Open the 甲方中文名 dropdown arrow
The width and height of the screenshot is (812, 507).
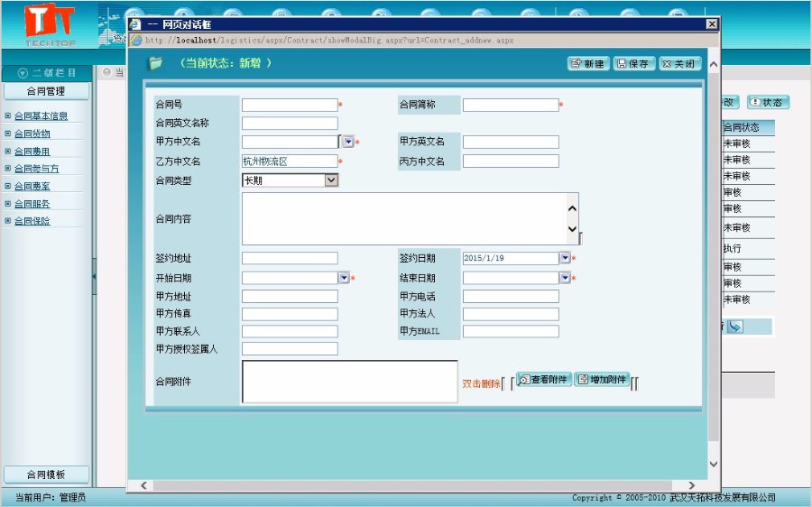(348, 142)
